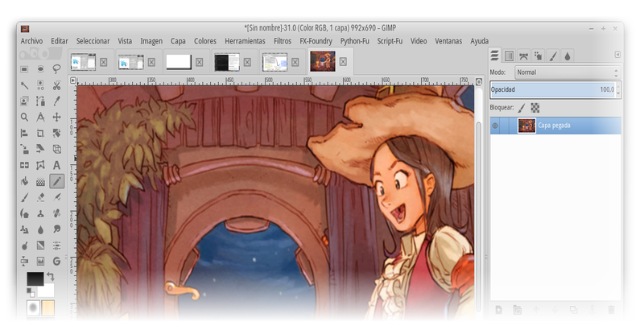Open the dock tab configuration menu button
Screen dimensions: 644x322
pos(617,55)
